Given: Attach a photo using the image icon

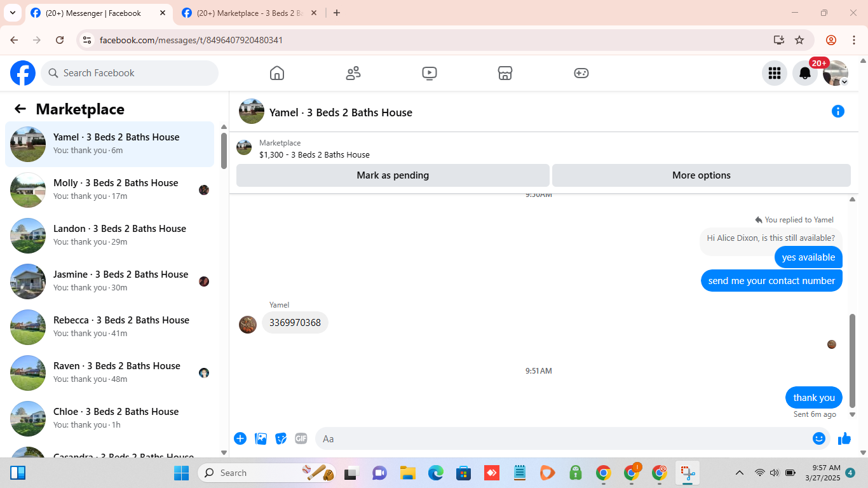Looking at the screenshot, I should point(261,438).
